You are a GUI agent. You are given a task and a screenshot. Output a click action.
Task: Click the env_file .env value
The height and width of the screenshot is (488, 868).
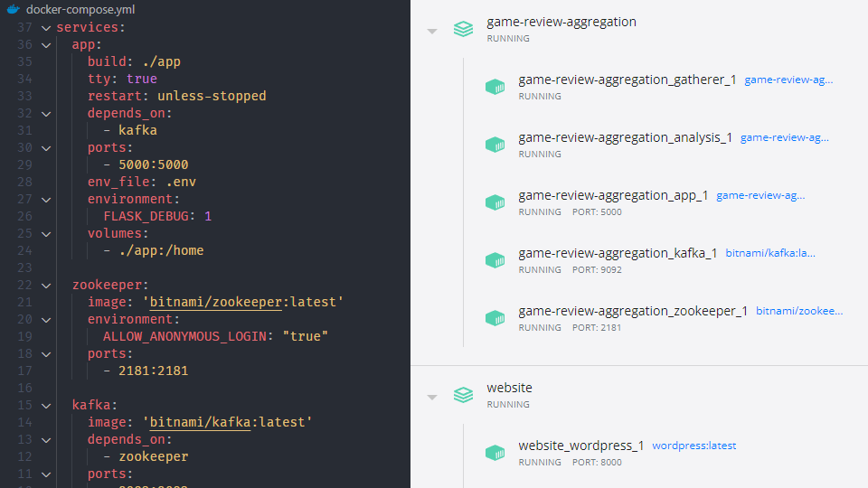181,182
